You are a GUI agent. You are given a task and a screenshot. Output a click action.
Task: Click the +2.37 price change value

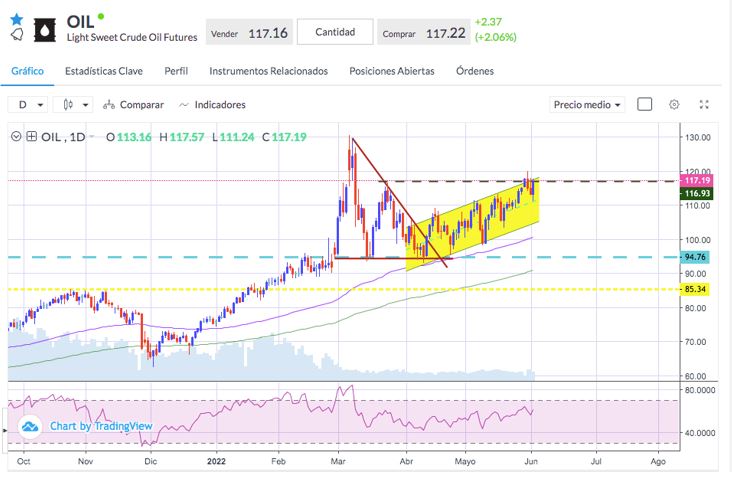pos(488,22)
